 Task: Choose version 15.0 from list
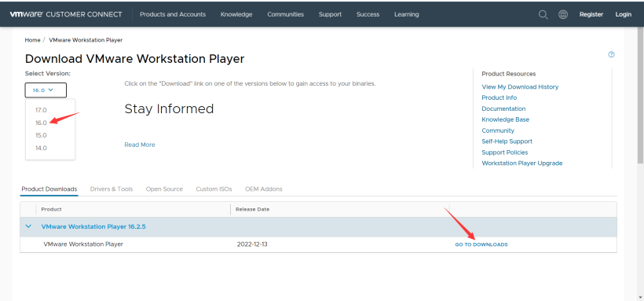point(41,135)
